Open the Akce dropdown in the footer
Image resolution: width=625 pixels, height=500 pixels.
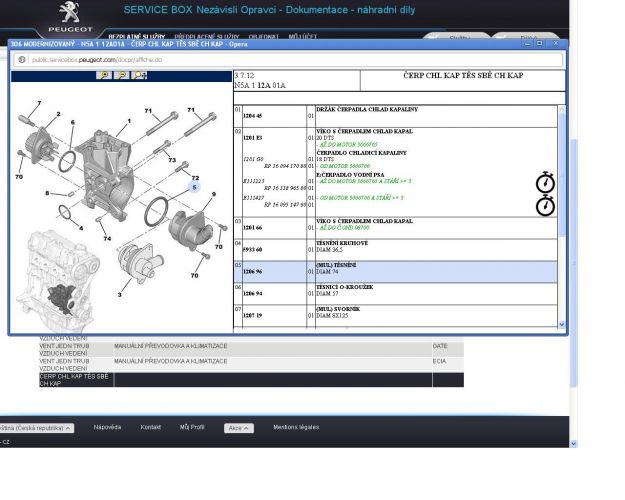(x=238, y=428)
